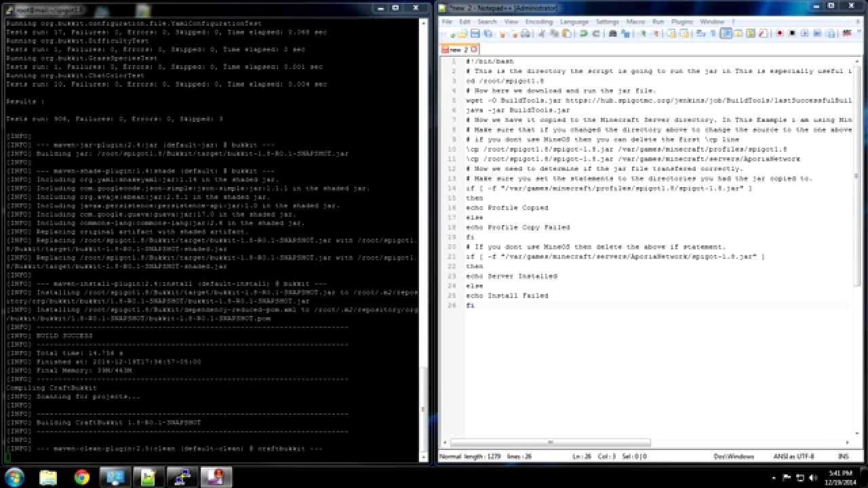The image size is (868, 488).
Task: Click the Copy toolbar icon
Action: pos(554,33)
